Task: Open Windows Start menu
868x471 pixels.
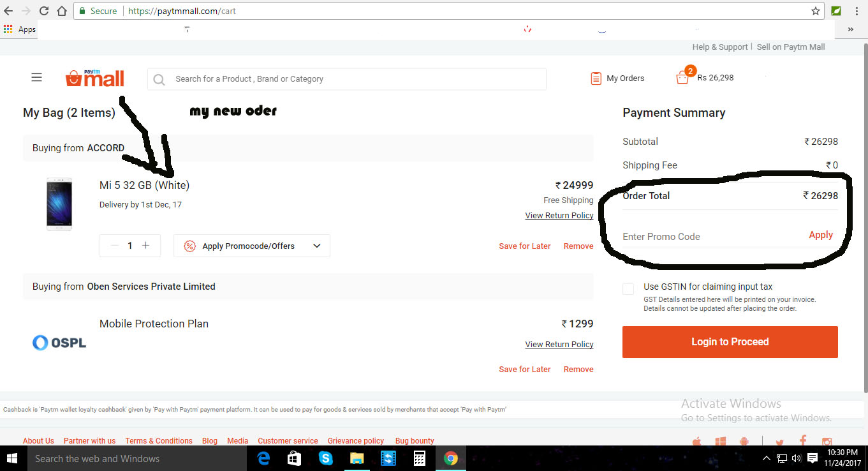Action: pyautogui.click(x=13, y=458)
